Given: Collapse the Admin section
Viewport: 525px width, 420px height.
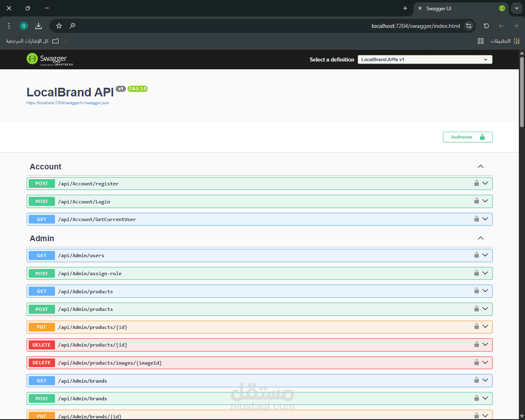Looking at the screenshot, I should pyautogui.click(x=481, y=238).
